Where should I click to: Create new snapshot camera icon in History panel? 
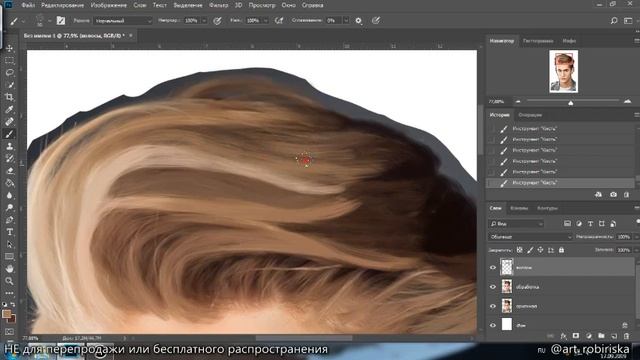click(x=613, y=195)
